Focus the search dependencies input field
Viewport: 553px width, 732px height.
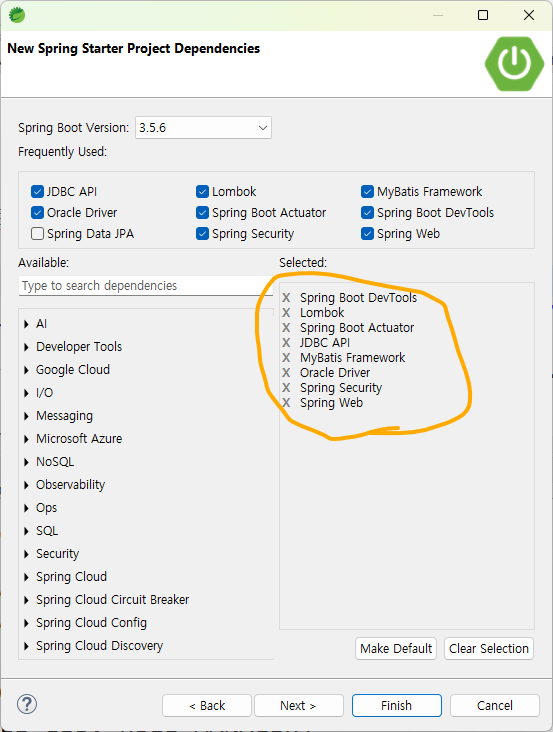pyautogui.click(x=146, y=286)
